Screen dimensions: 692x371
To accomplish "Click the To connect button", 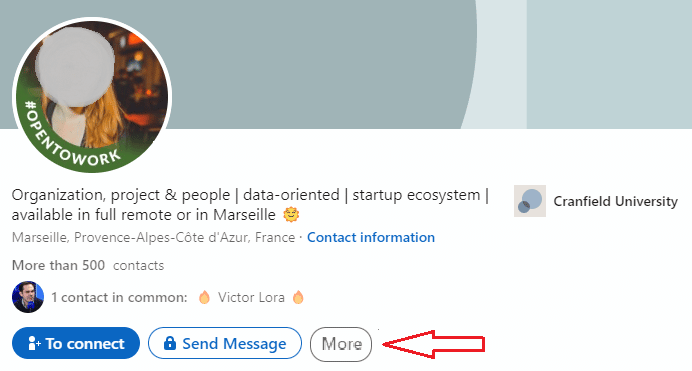I will pyautogui.click(x=76, y=343).
